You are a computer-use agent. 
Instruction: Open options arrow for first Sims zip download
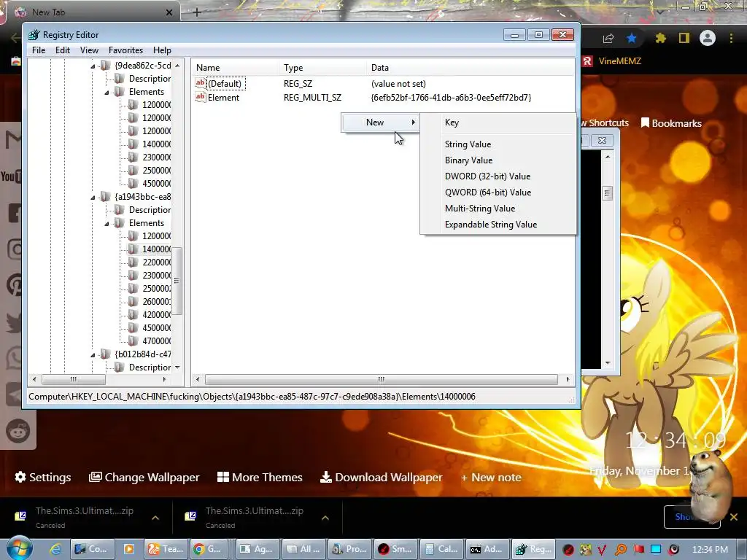[155, 518]
